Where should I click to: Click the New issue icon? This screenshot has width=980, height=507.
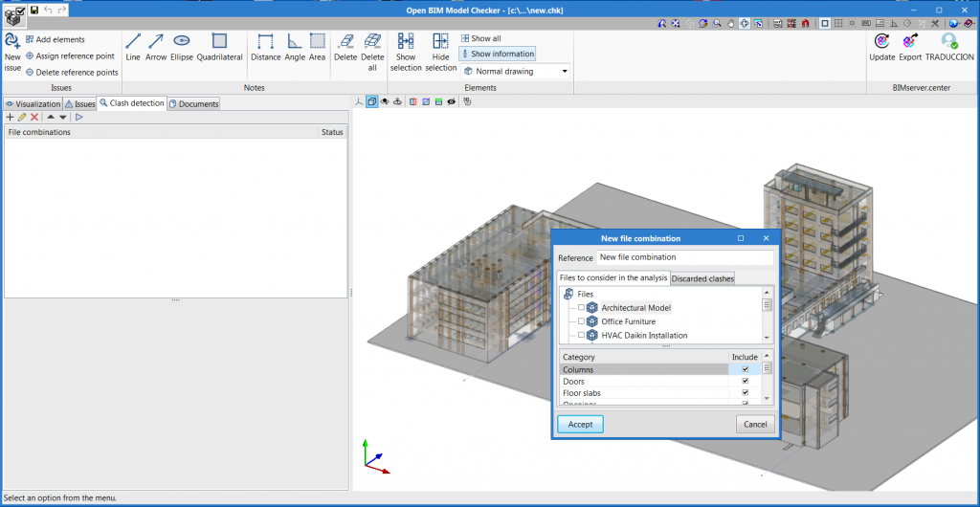(x=12, y=47)
